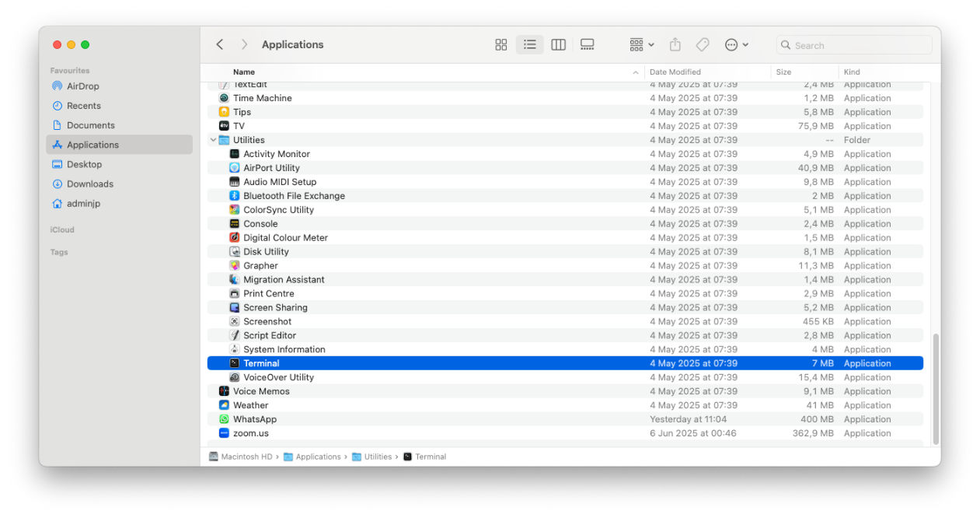Select 'Yesterday at 11:04' date cell
The image size is (980, 518).
pos(687,419)
